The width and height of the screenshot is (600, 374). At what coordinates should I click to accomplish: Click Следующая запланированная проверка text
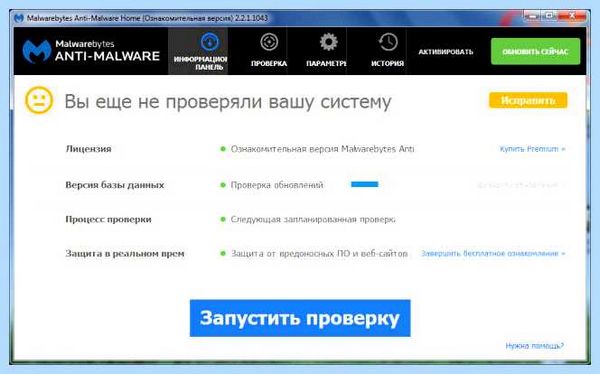tap(313, 219)
